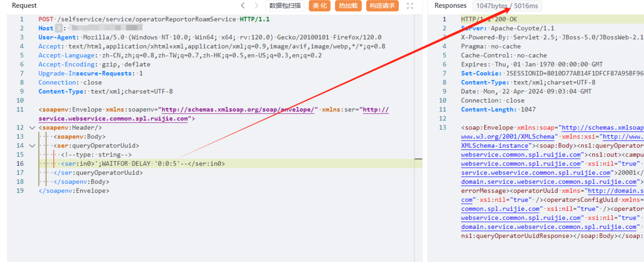Go to the next request with the right arrow
644x262 pixels.
click(257, 6)
